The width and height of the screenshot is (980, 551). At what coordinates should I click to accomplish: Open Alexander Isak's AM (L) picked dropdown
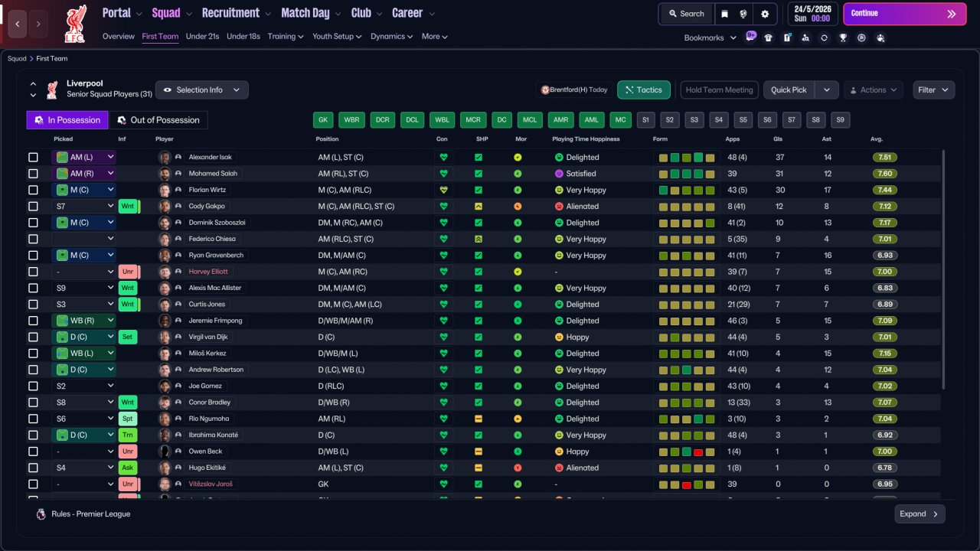[83, 157]
